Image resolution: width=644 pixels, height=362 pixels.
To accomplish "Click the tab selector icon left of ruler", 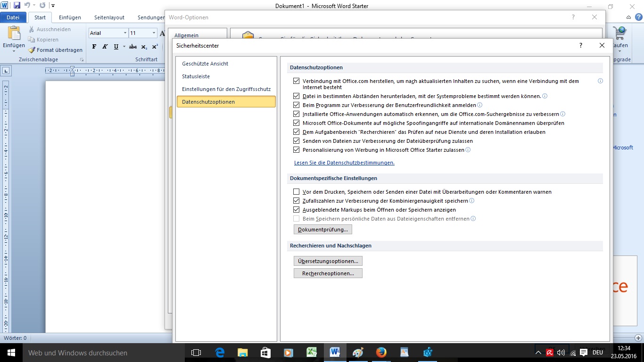I will pyautogui.click(x=6, y=71).
